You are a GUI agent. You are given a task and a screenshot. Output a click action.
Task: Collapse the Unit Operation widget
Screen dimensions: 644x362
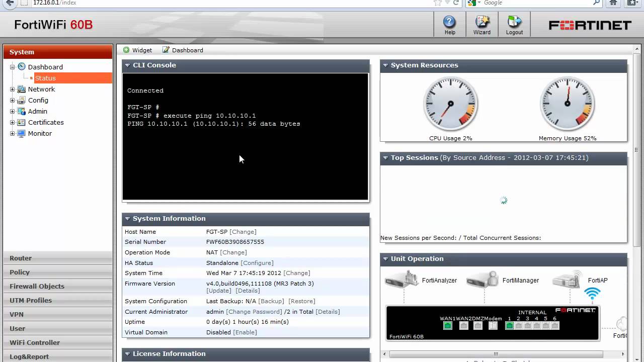click(x=385, y=259)
